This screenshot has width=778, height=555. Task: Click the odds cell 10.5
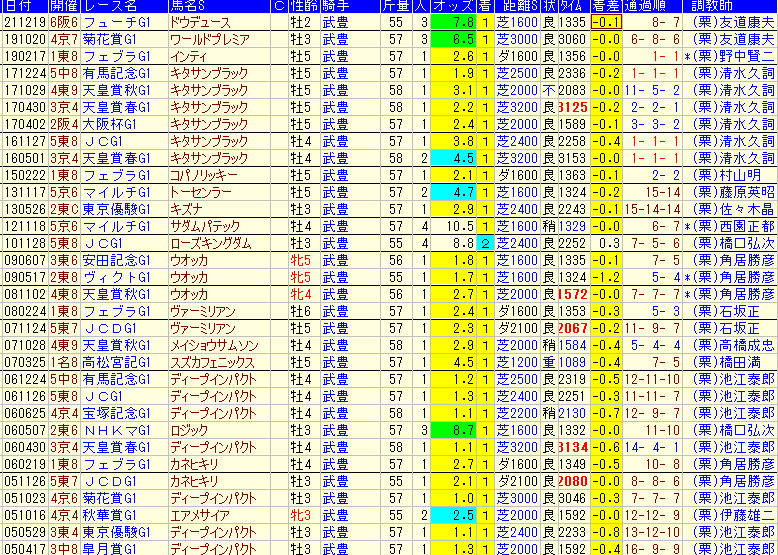(453, 226)
